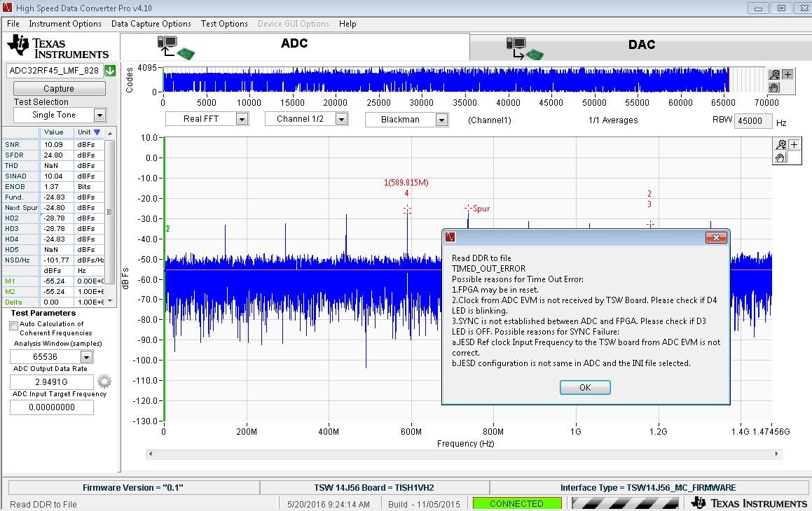Image resolution: width=812 pixels, height=511 pixels.
Task: Open ADC output data rate gear settings
Action: pyautogui.click(x=104, y=381)
